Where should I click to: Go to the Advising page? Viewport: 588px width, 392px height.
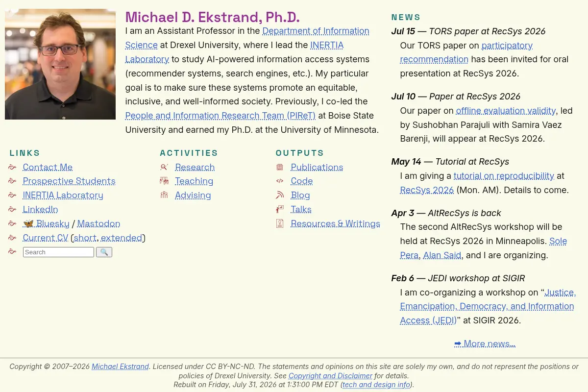(193, 195)
